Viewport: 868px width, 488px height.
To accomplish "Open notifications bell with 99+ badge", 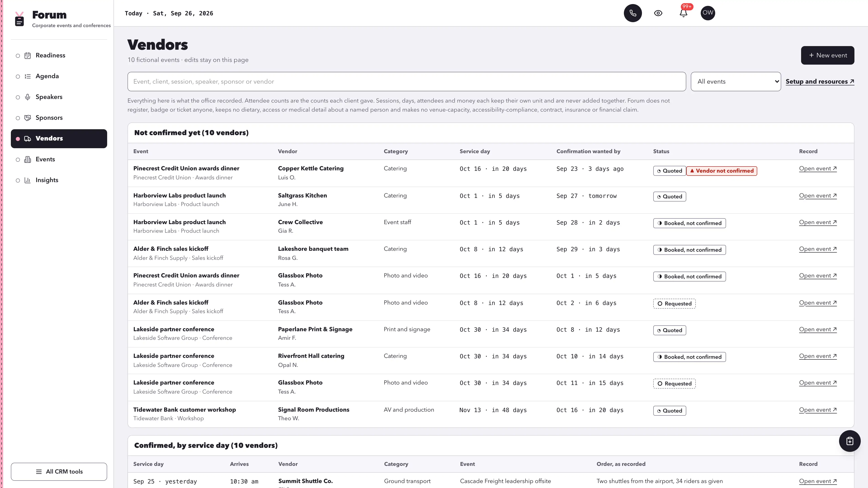I will pos(683,13).
